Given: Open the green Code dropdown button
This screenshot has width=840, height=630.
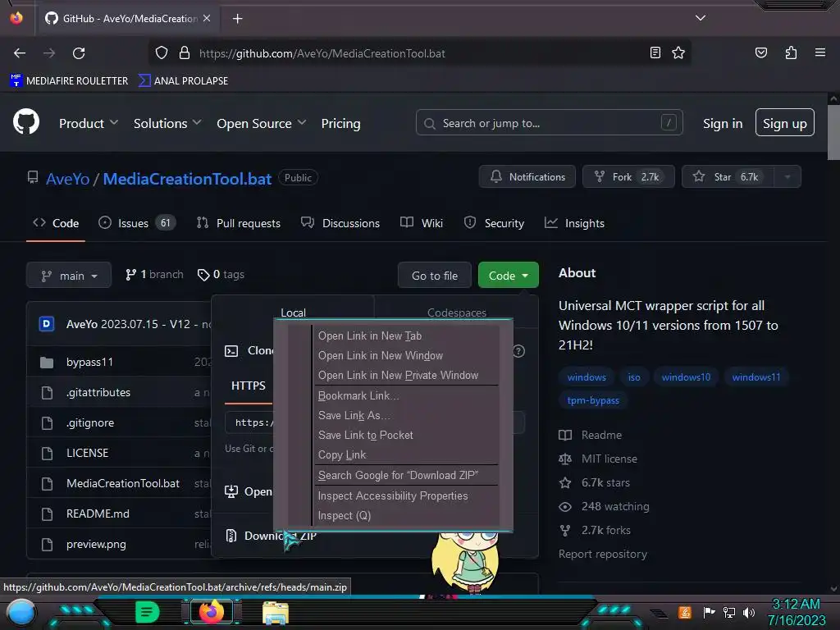Looking at the screenshot, I should [x=508, y=276].
